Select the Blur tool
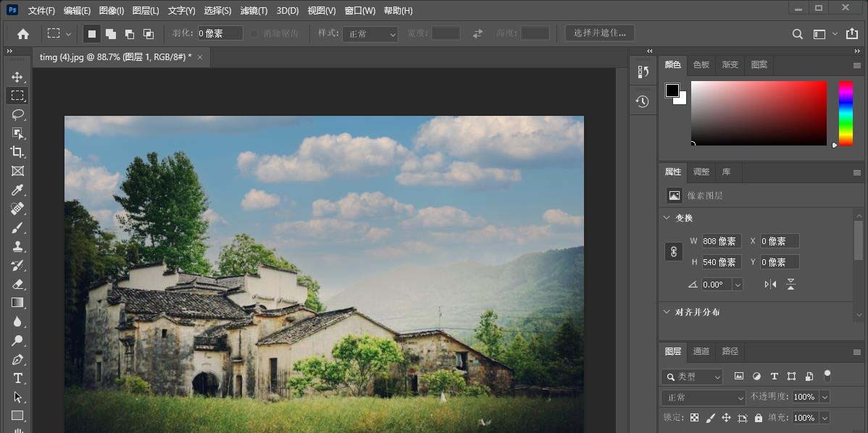This screenshot has height=433, width=868. coord(17,321)
